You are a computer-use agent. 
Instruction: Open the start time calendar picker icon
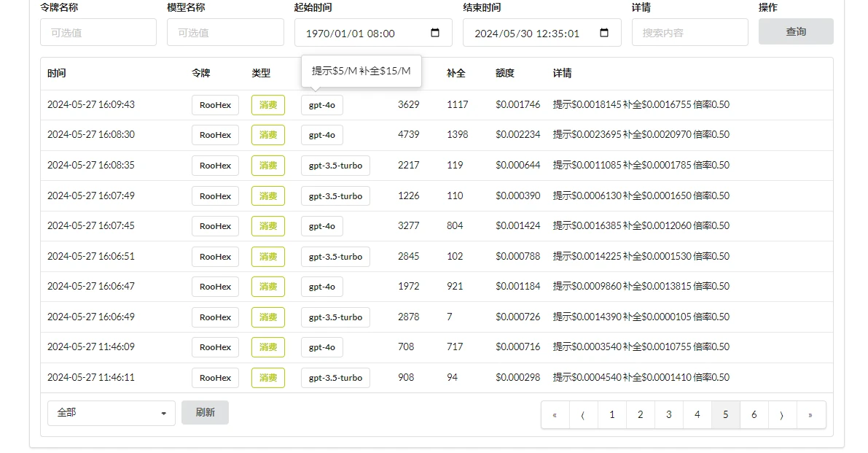[x=435, y=33]
